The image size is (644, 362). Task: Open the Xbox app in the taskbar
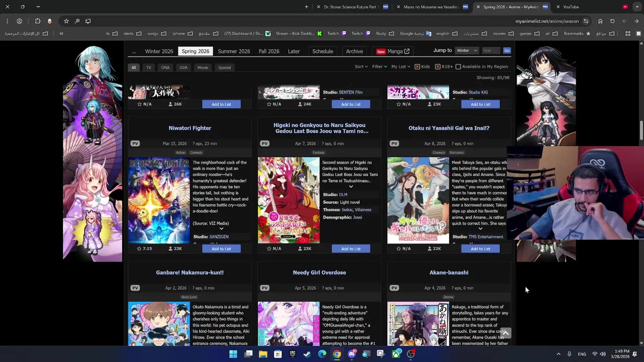[396, 354]
